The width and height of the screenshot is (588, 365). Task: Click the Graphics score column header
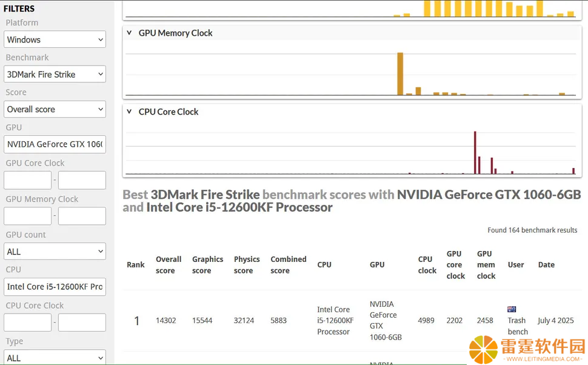coord(207,265)
